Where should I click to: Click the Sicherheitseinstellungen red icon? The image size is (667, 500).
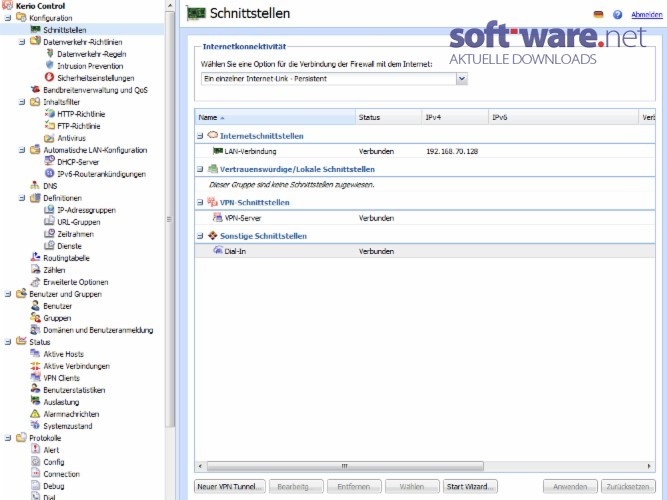[50, 77]
